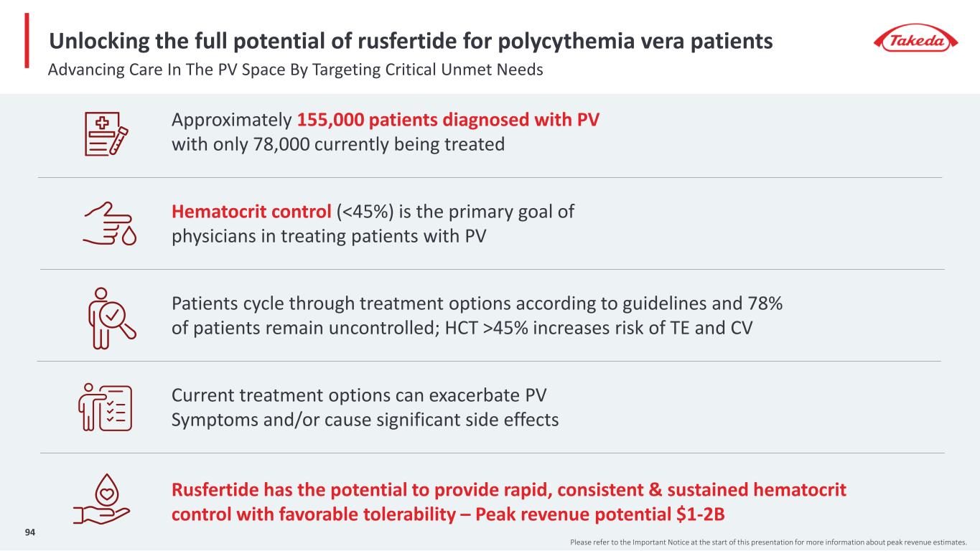This screenshot has height=551, width=980.
Task: Select the line 'with only 78,000 currently being treated'
Action: pos(338,144)
